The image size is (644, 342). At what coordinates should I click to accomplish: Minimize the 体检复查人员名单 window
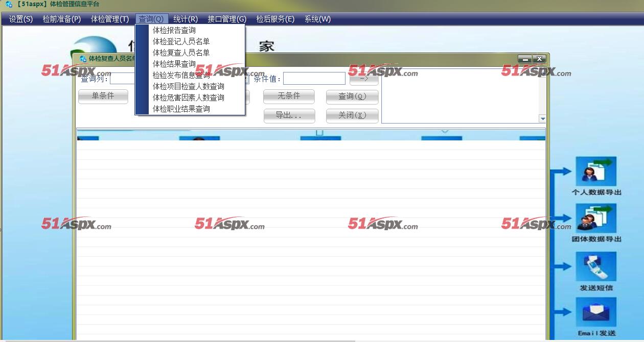(525, 59)
